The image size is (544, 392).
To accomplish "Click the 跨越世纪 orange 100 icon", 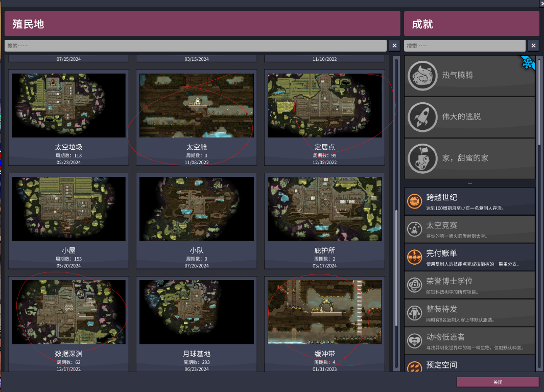I will click(x=414, y=201).
